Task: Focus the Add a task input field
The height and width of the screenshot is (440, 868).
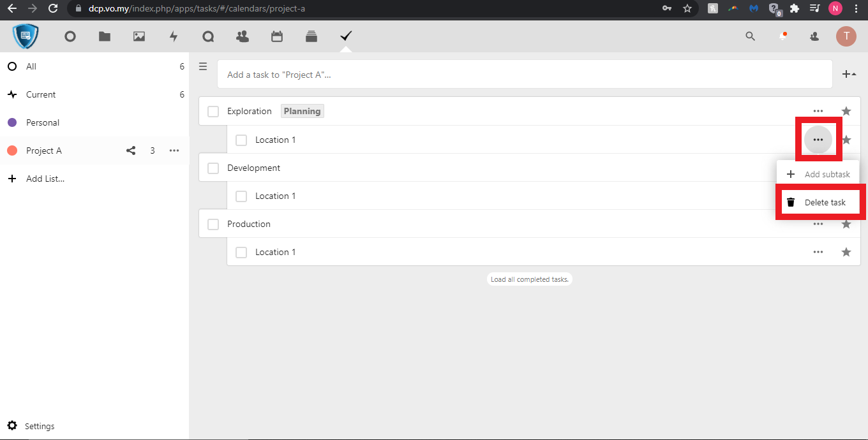Action: coord(523,75)
